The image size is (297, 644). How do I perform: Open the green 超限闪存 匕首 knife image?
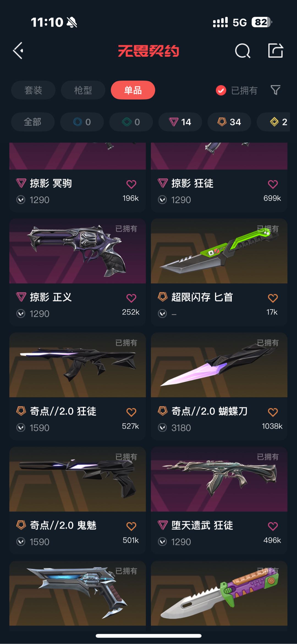click(219, 251)
